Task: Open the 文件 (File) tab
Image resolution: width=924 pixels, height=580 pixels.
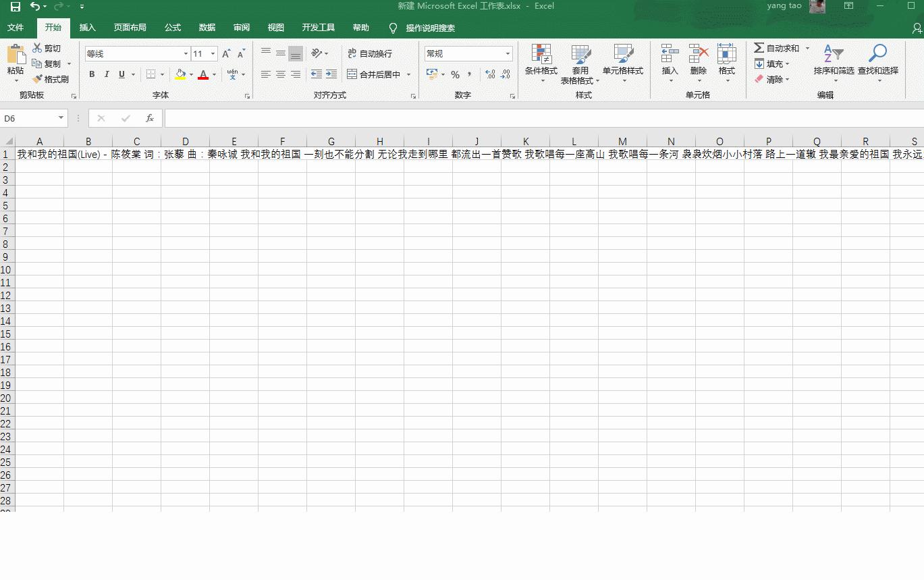Action: coord(16,28)
